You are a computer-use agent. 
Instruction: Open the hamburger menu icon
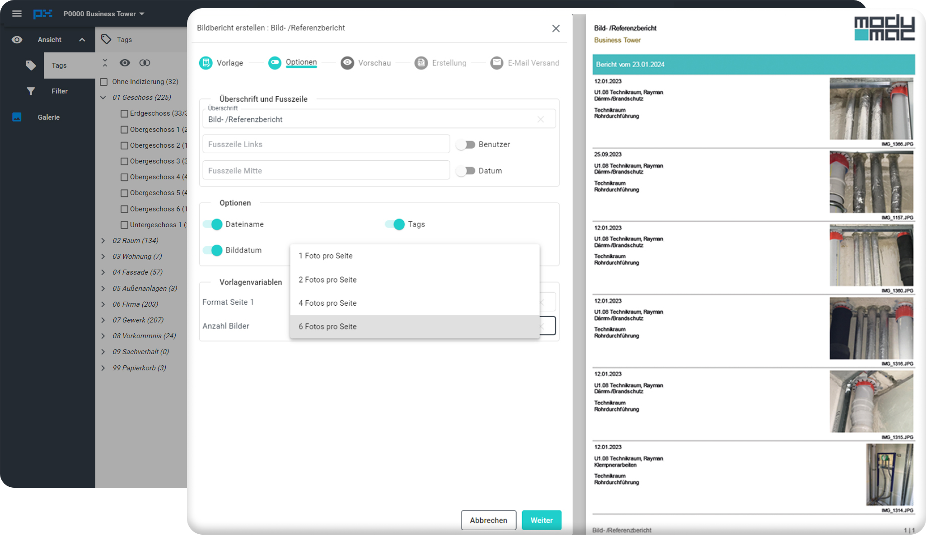pyautogui.click(x=17, y=14)
